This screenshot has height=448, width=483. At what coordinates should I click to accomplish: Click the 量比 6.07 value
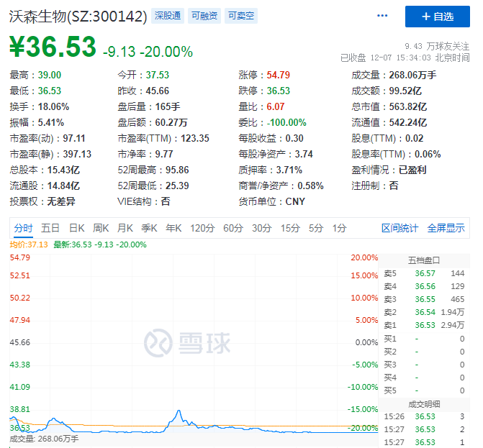[276, 106]
